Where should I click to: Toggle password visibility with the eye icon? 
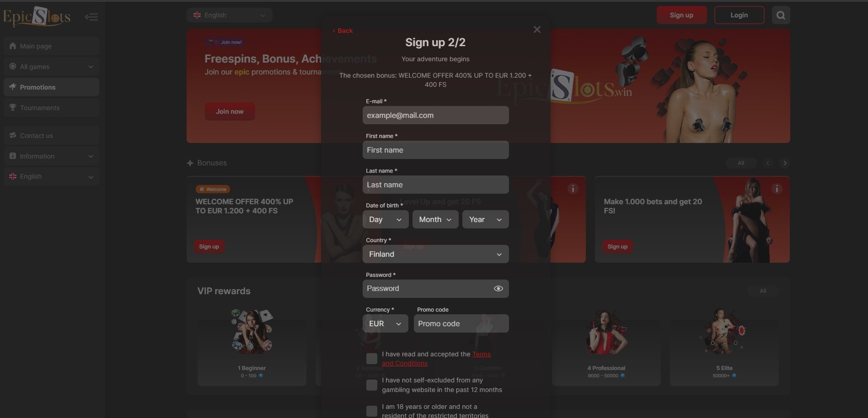pos(498,289)
